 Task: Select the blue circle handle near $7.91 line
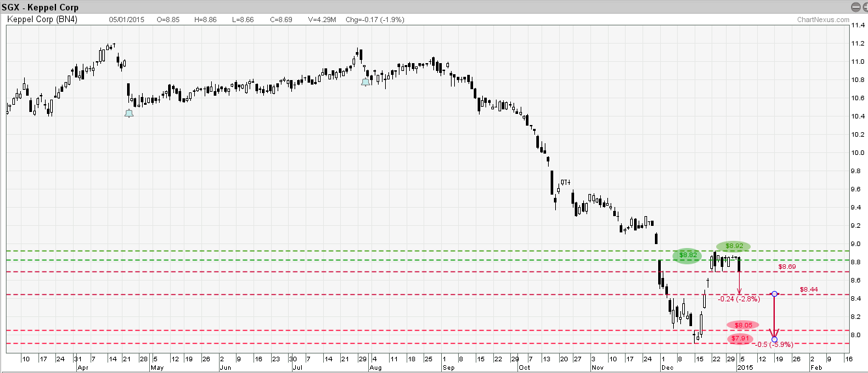pyautogui.click(x=774, y=339)
